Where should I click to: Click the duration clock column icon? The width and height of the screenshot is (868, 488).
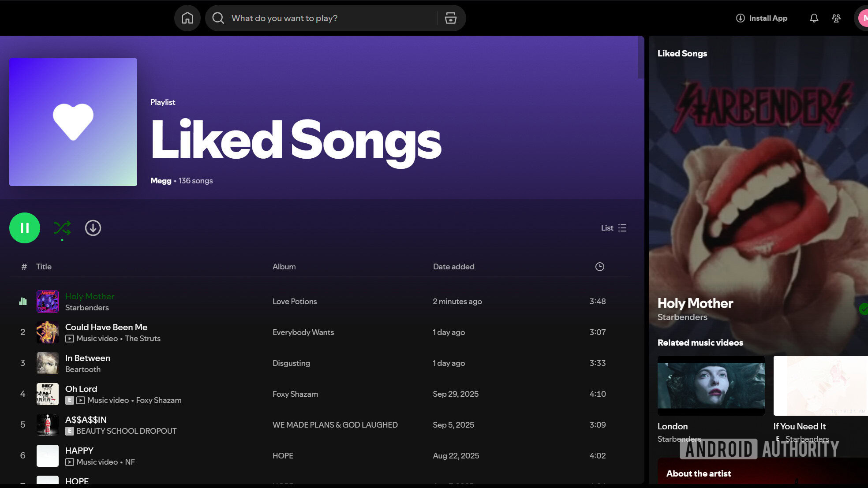[x=599, y=266]
